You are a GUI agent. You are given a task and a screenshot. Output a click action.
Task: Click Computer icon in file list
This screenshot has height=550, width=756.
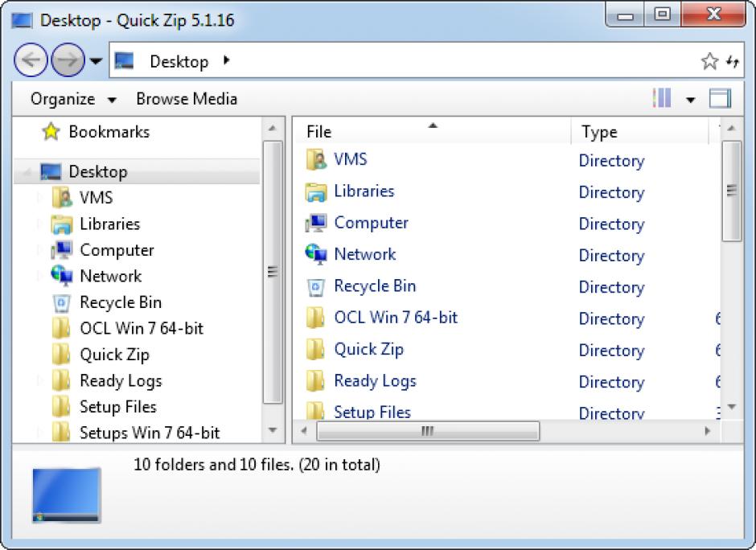(316, 223)
